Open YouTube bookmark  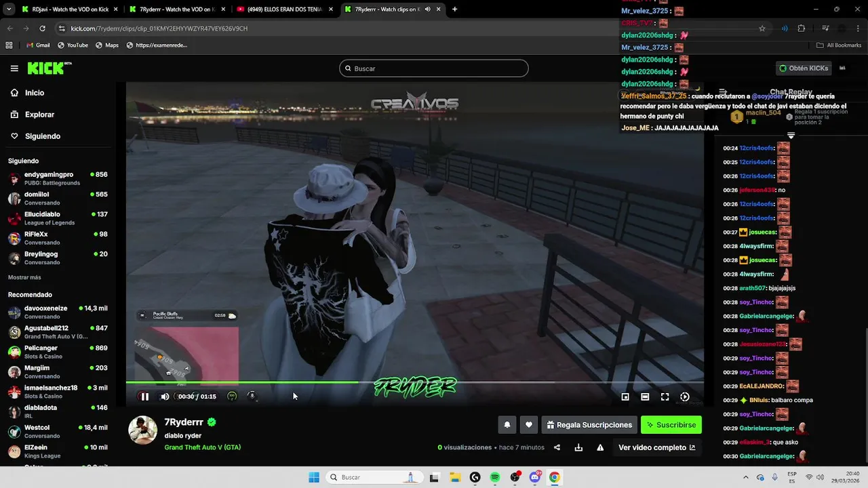coord(73,45)
